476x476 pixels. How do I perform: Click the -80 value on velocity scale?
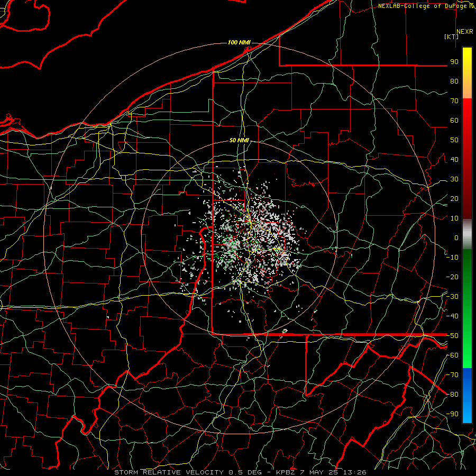tap(452, 395)
